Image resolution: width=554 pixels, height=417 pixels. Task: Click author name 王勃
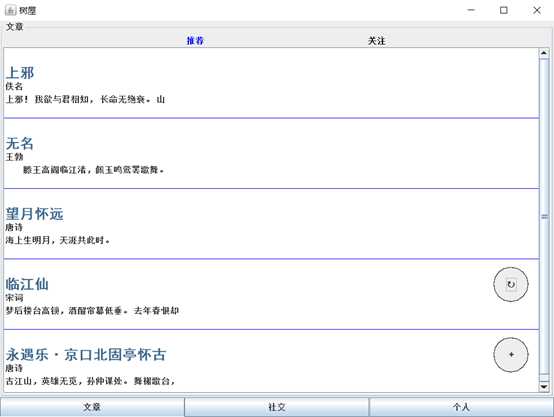[14, 157]
